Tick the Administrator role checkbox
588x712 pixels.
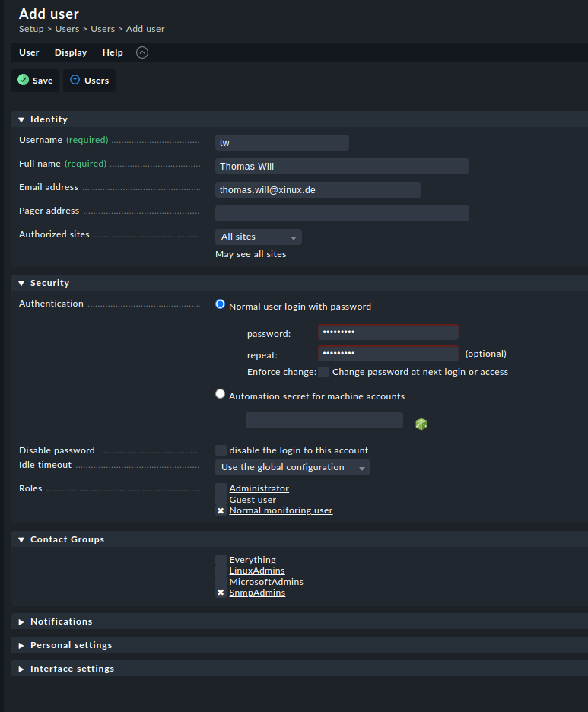click(x=221, y=488)
